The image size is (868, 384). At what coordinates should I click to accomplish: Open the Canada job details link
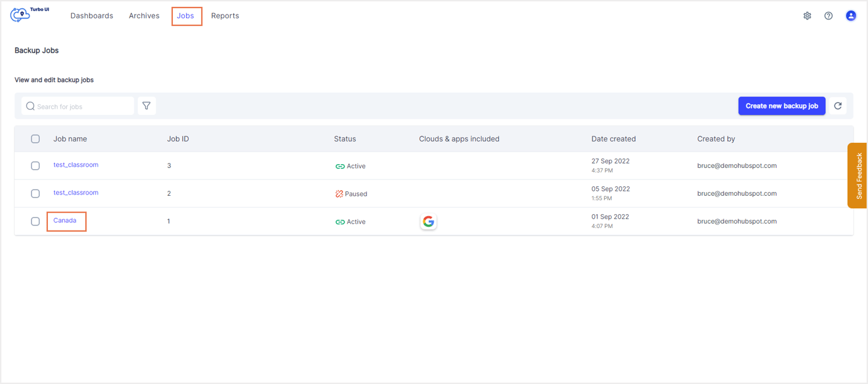click(66, 221)
